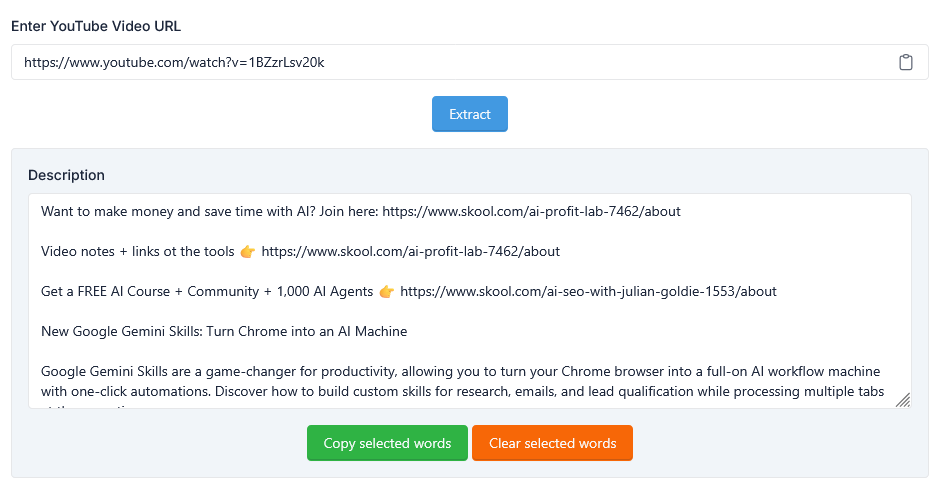Click the skool URL on the "Join here" line
The image size is (940, 483).
click(531, 211)
